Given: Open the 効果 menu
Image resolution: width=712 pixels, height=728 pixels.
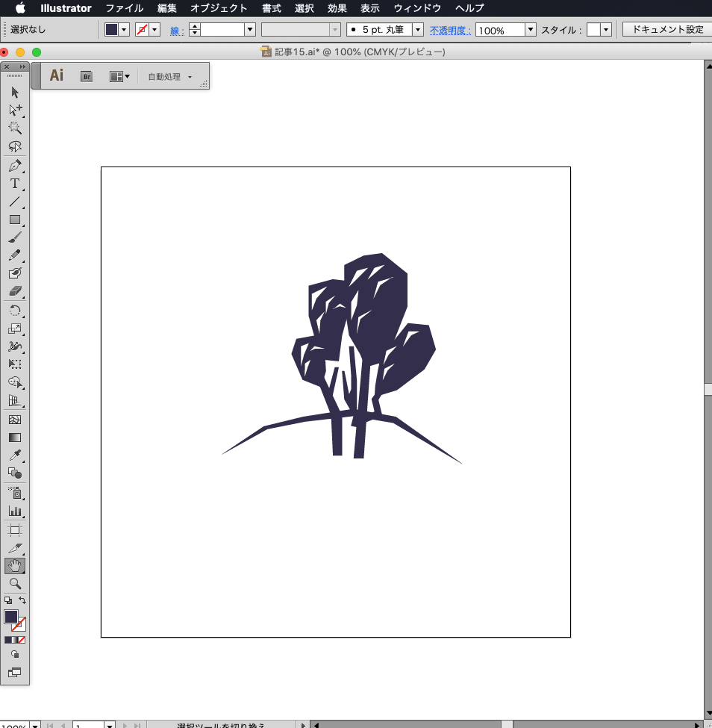Looking at the screenshot, I should tap(337, 8).
